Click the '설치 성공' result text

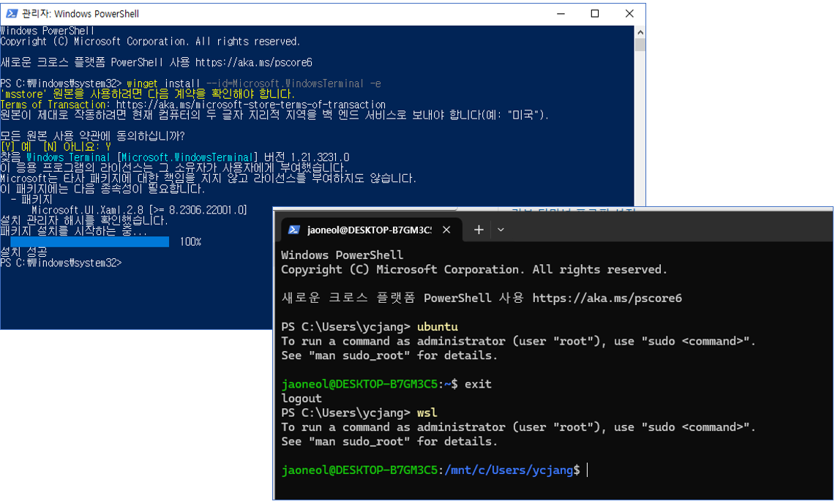tap(23, 252)
